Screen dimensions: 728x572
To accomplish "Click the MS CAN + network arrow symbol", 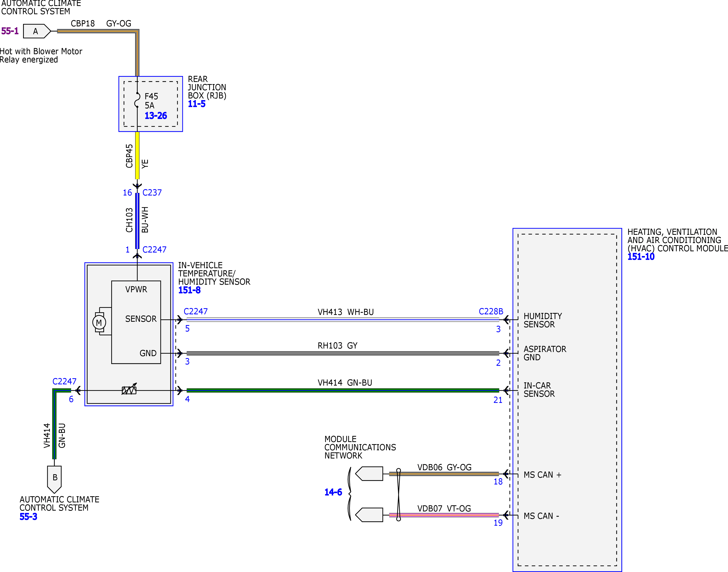I will 369,474.
